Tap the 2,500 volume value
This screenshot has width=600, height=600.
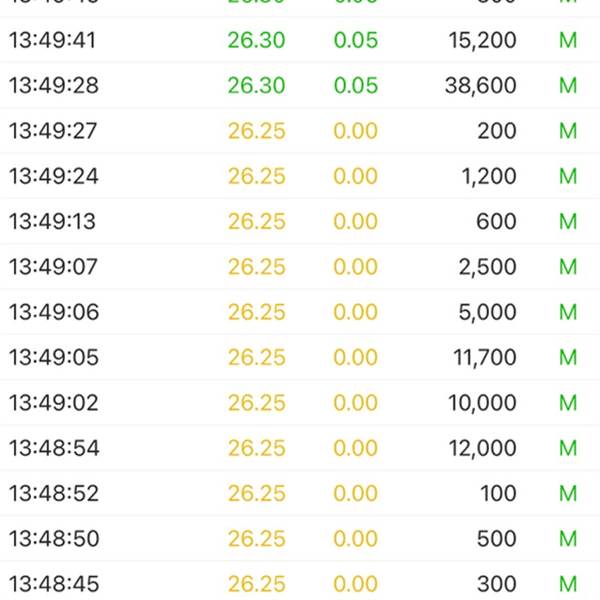click(488, 267)
